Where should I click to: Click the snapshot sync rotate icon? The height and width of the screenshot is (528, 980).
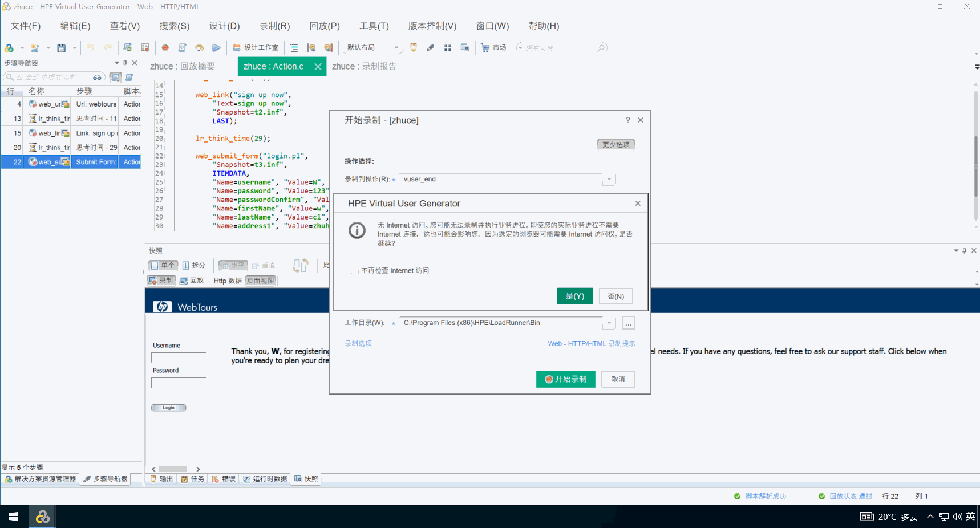[301, 265]
